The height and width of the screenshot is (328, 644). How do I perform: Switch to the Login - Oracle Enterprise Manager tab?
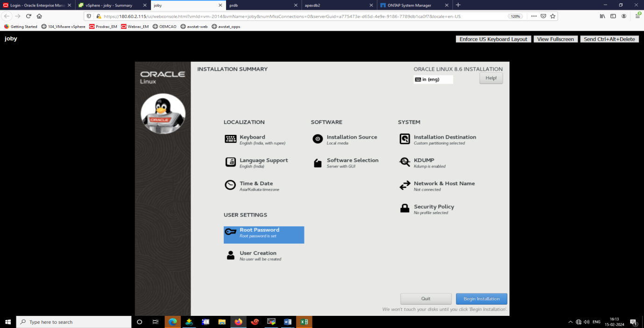point(37,5)
